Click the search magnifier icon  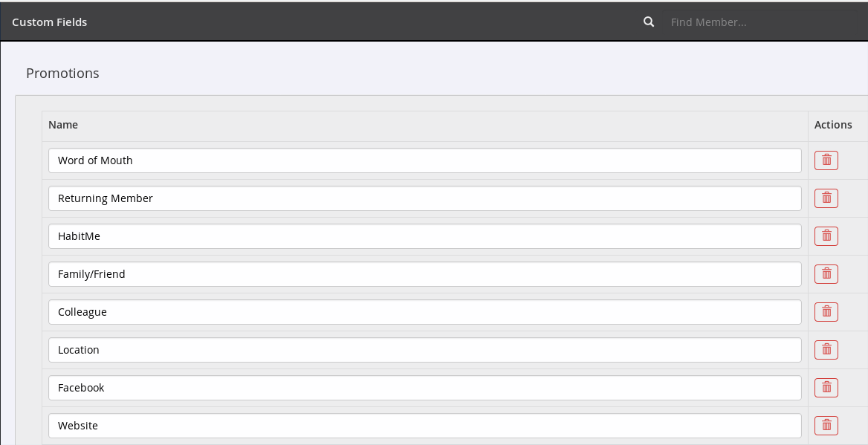coord(649,22)
